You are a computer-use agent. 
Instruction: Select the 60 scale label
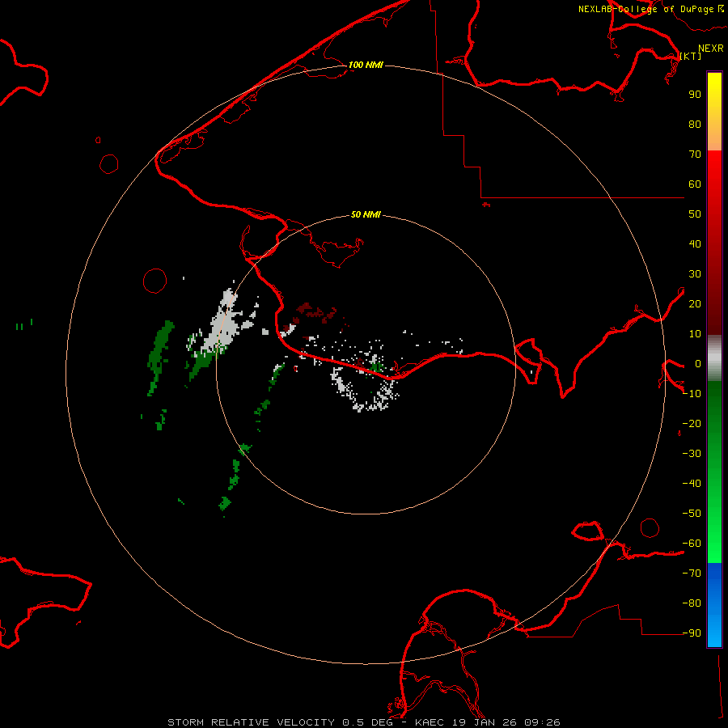click(x=695, y=184)
